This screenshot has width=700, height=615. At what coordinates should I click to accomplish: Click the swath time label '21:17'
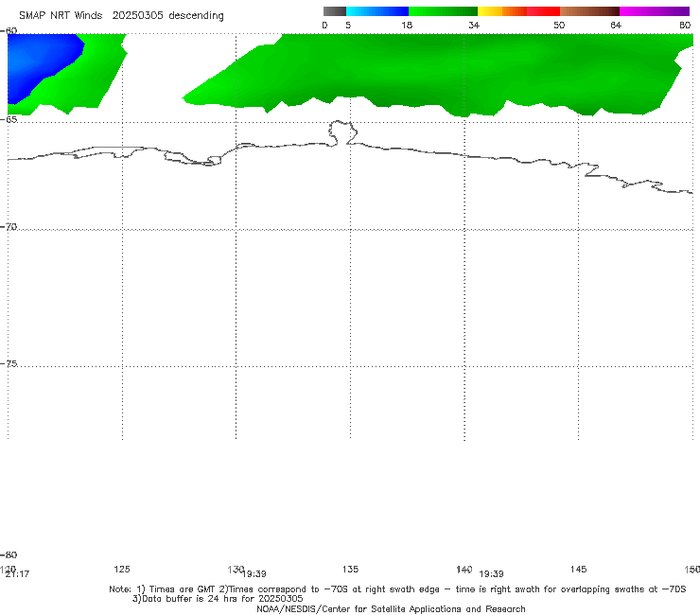pos(17,574)
